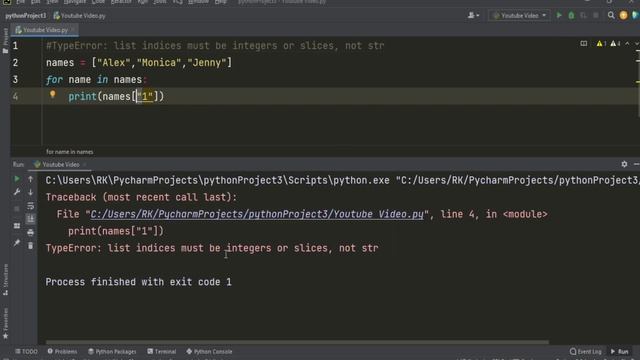
Task: Click the stop square in the Run panel
Action: point(17,209)
